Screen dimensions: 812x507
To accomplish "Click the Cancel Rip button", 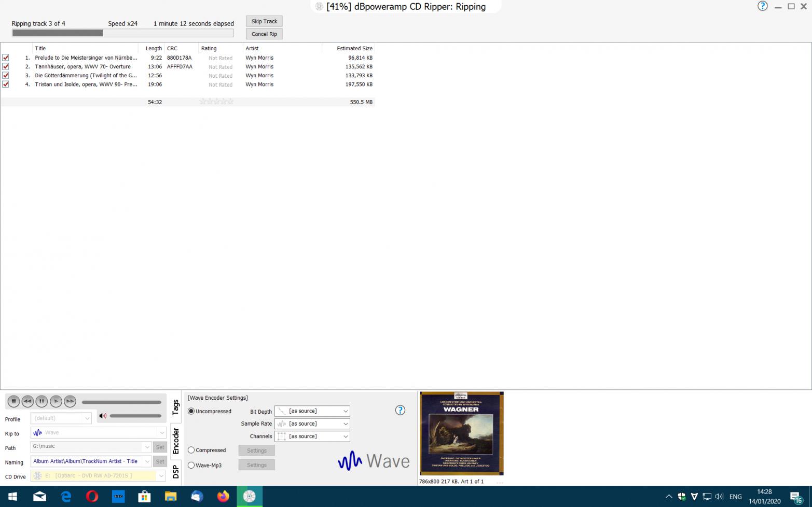I will click(x=264, y=34).
